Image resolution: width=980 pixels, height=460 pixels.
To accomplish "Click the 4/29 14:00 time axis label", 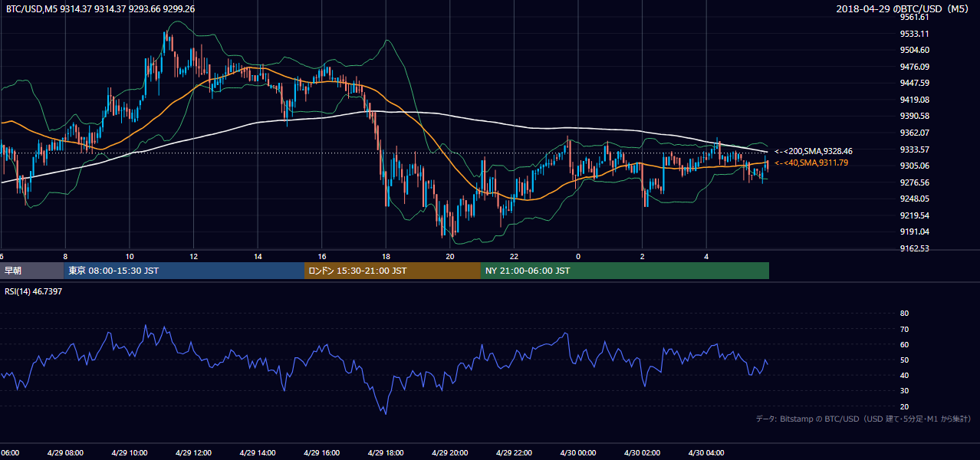I will tap(257, 452).
